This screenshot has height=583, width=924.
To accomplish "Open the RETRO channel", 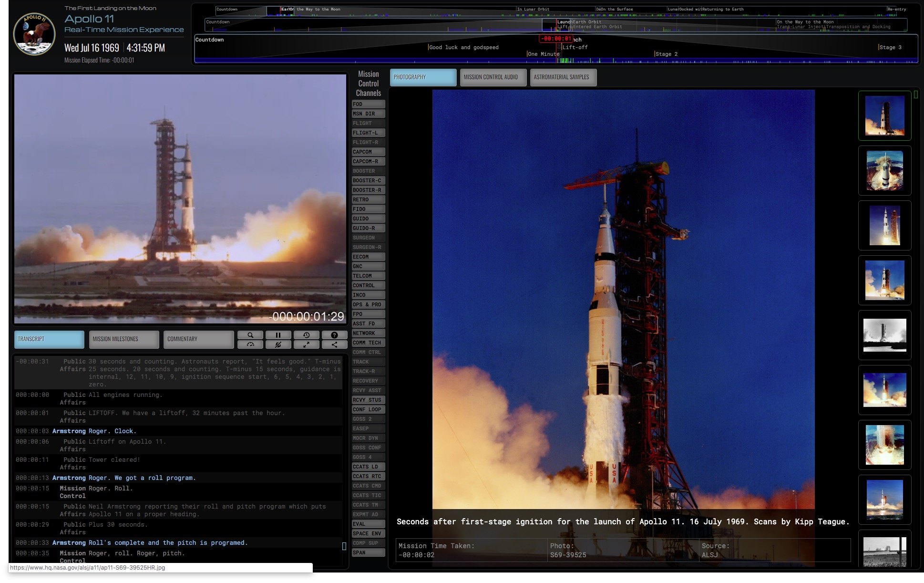I will [x=368, y=199].
